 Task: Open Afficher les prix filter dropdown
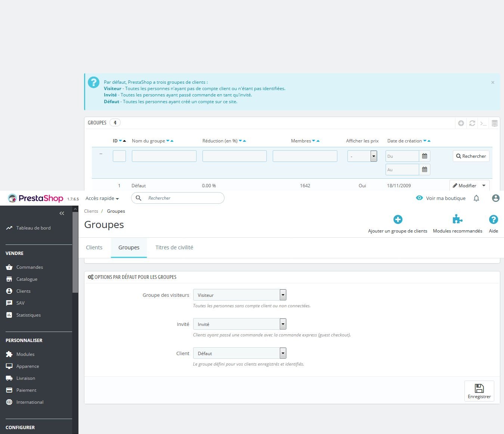[362, 156]
